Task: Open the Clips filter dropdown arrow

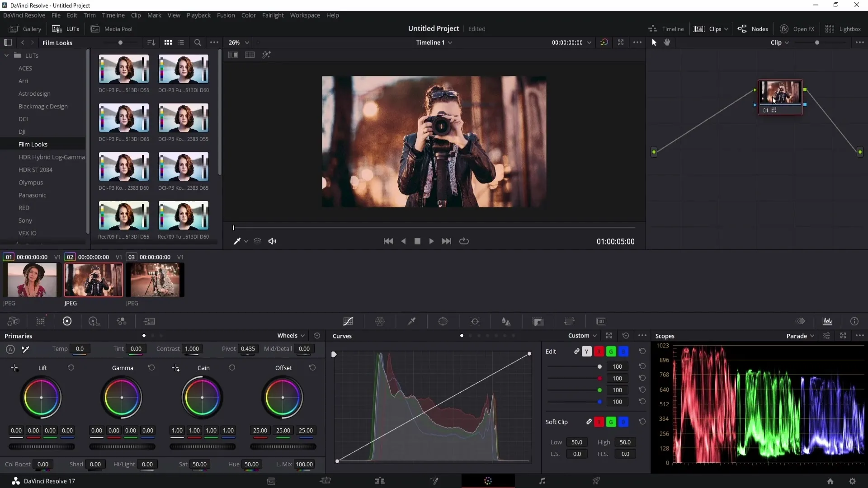Action: click(x=726, y=29)
